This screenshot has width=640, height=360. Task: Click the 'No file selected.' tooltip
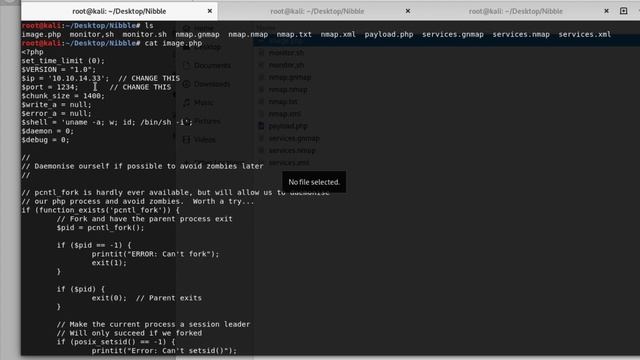pos(314,182)
